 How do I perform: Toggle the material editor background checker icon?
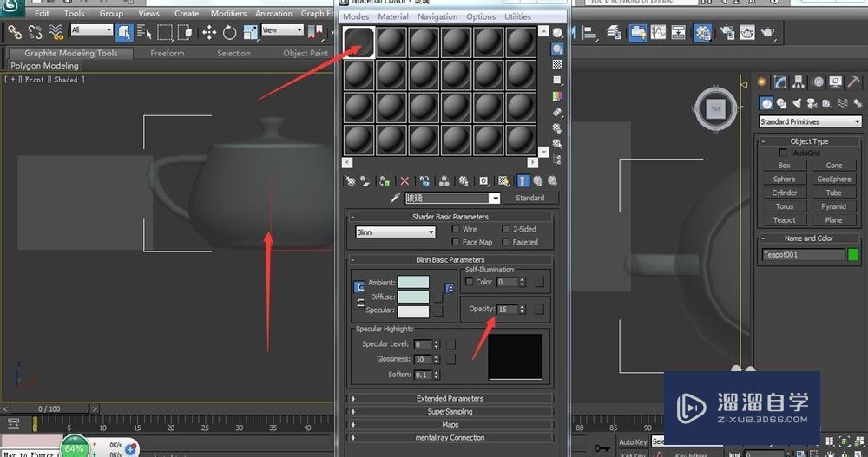pos(557,65)
